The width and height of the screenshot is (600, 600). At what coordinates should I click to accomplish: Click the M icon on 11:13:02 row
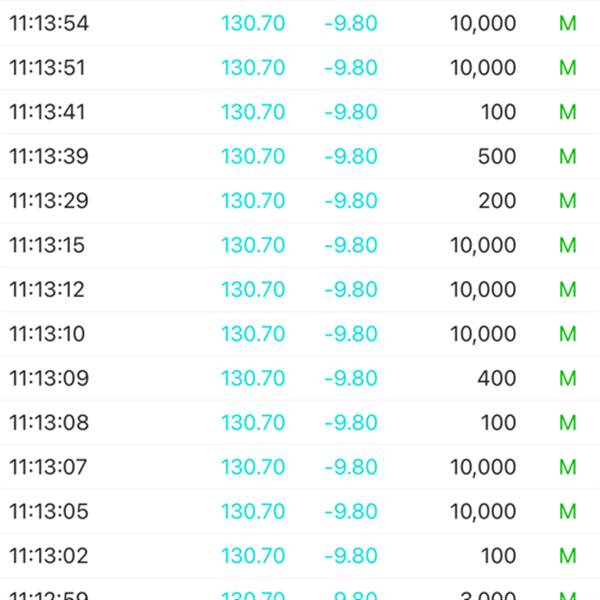(x=567, y=556)
